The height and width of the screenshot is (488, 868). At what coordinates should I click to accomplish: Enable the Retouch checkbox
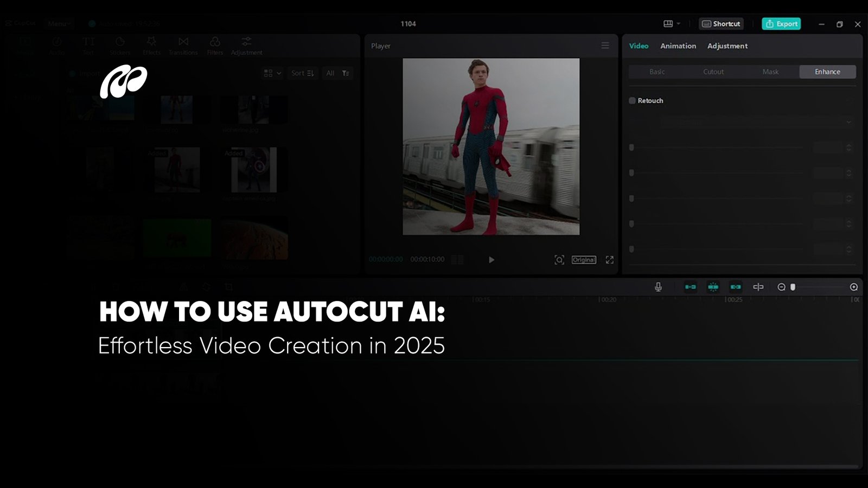tap(632, 101)
